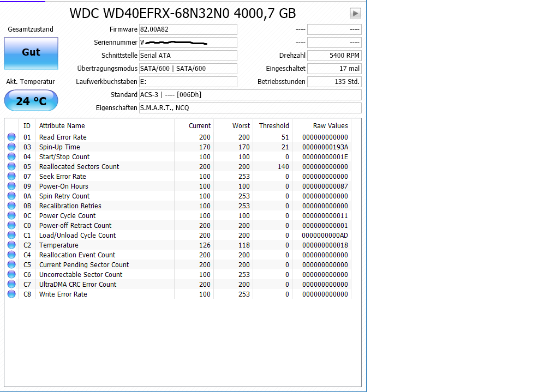Select the UltraDMA CRC Error Count name
The image size is (550, 392).
tap(77, 285)
